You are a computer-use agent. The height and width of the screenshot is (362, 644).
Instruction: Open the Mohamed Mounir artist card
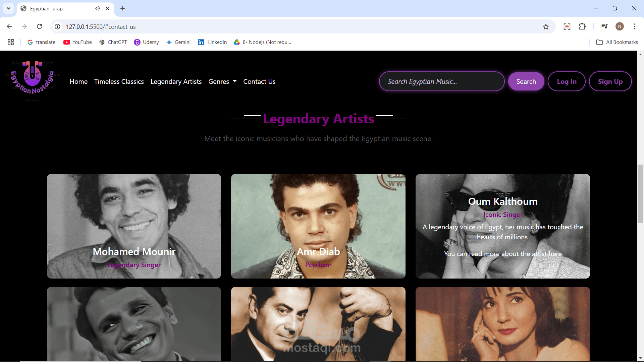pyautogui.click(x=134, y=226)
